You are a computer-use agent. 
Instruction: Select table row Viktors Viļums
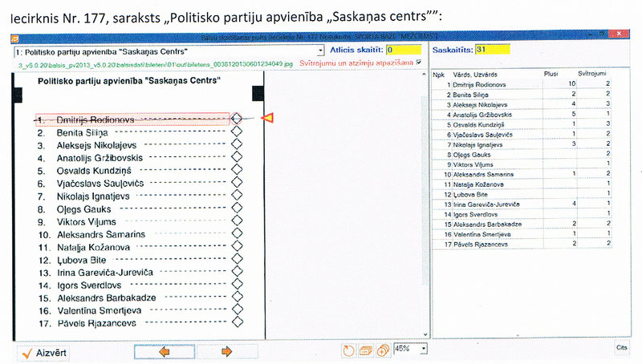tap(522, 164)
